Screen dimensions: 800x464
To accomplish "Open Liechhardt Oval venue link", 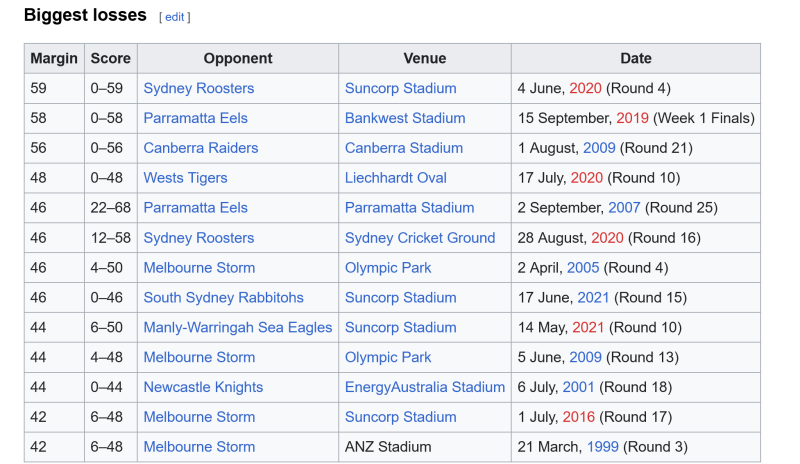I will click(x=395, y=178).
